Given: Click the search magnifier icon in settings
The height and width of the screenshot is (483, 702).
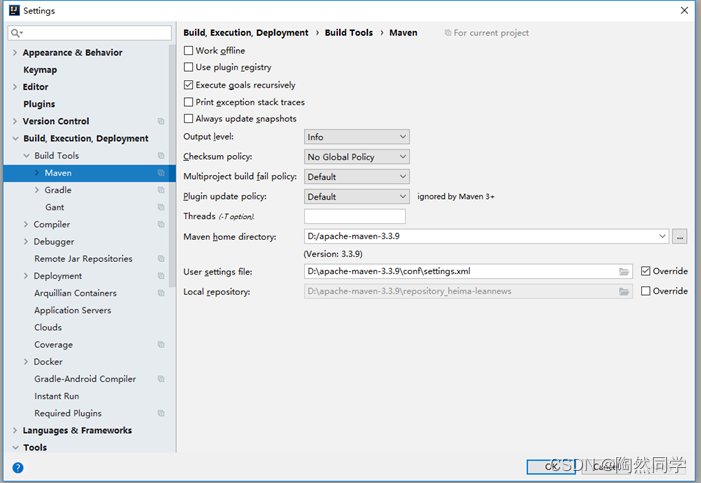Looking at the screenshot, I should tap(16, 33).
